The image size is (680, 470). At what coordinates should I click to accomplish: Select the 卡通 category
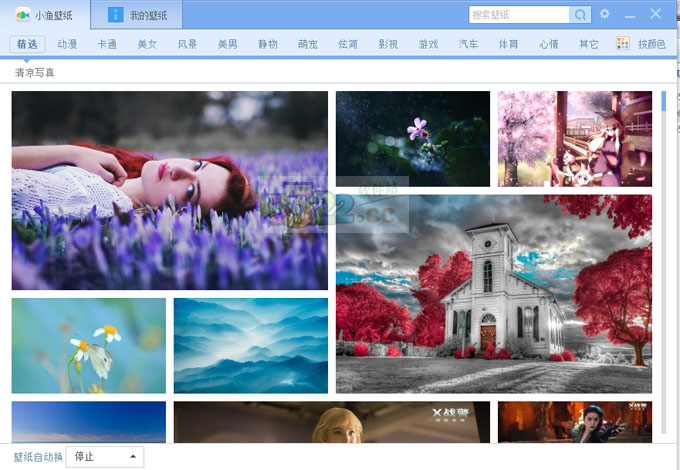click(x=107, y=44)
